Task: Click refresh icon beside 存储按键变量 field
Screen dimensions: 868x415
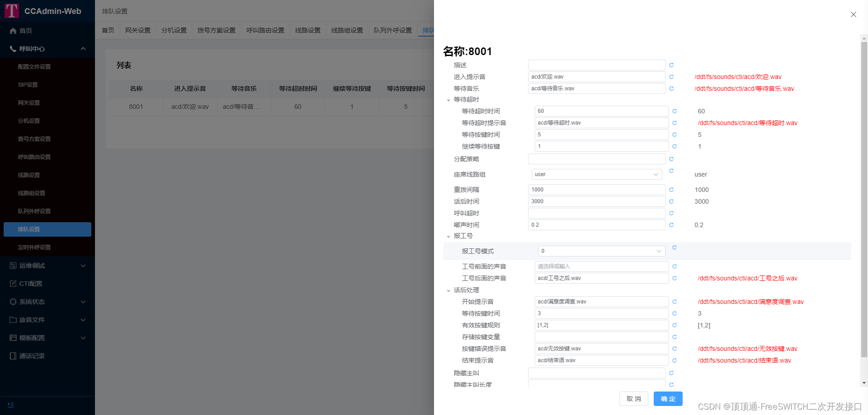Action: click(675, 337)
